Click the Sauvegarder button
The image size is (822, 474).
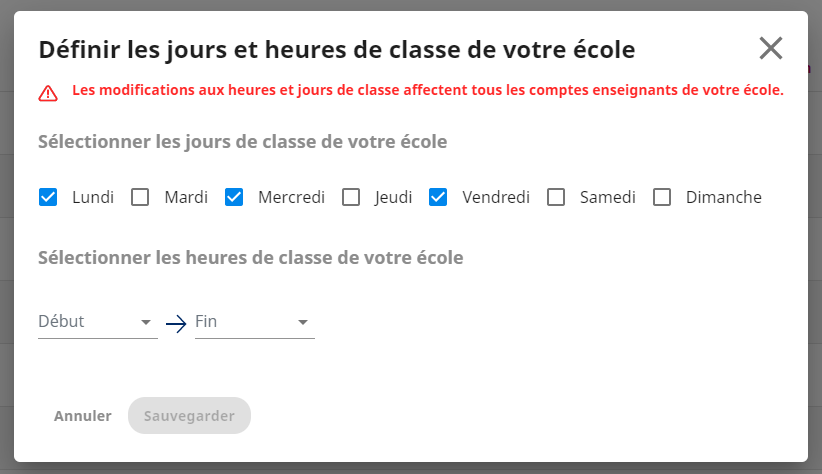click(x=189, y=416)
